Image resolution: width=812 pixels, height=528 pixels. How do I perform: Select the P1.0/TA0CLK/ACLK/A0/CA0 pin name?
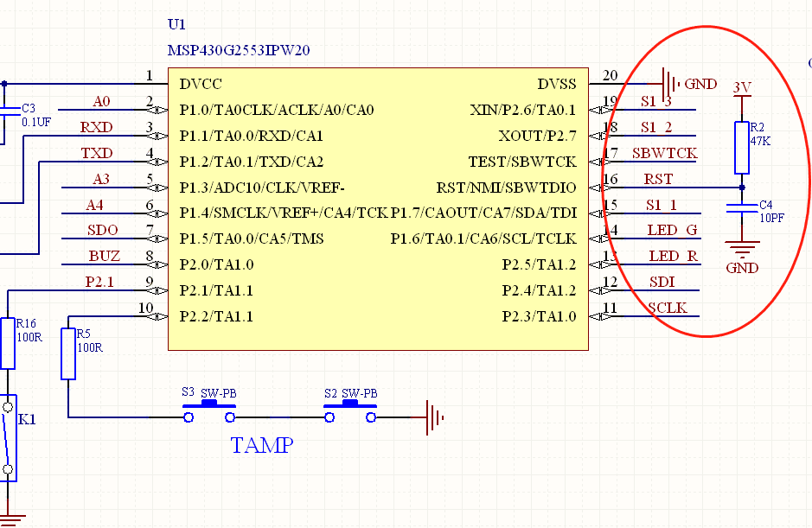click(277, 110)
